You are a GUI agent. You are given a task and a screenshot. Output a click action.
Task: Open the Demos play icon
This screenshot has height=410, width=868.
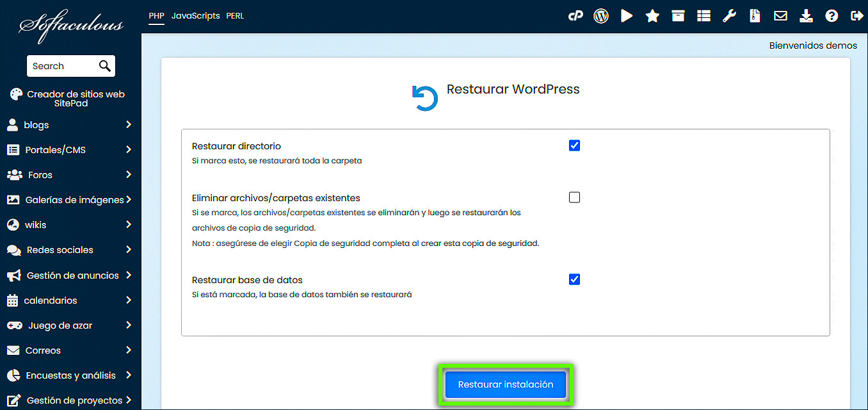pos(626,15)
